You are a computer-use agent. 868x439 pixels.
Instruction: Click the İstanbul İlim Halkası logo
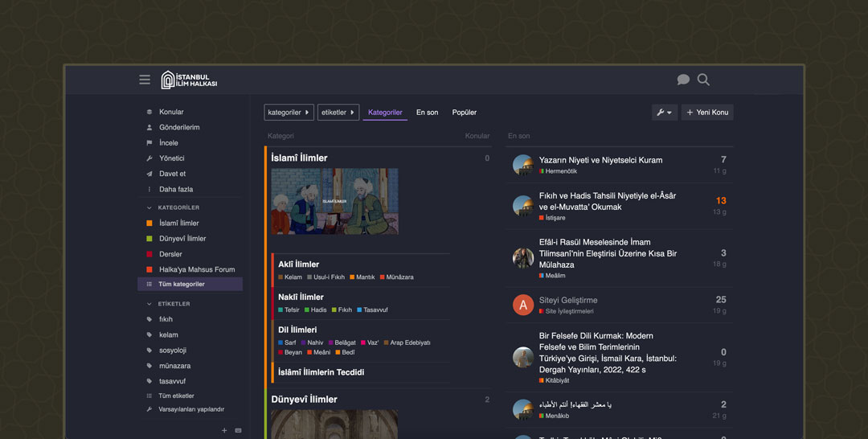coord(190,80)
